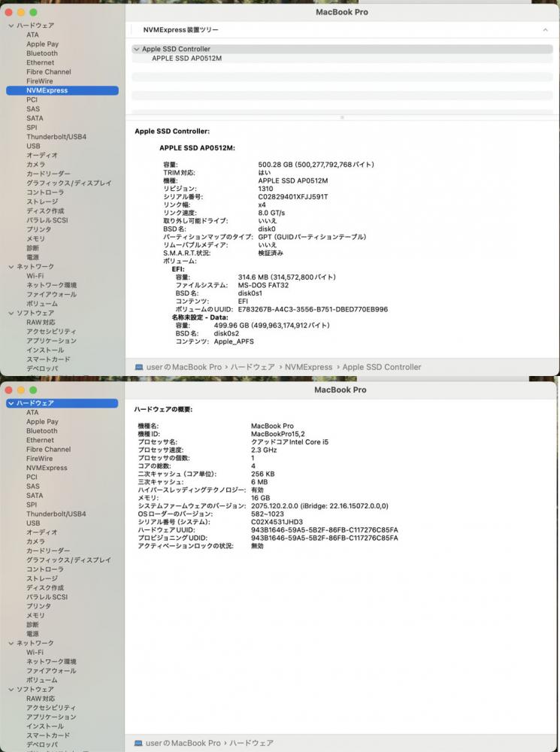Screen dimensions: 560x752
Task: Open Bluetooth in top window sidebar
Action: (42, 53)
